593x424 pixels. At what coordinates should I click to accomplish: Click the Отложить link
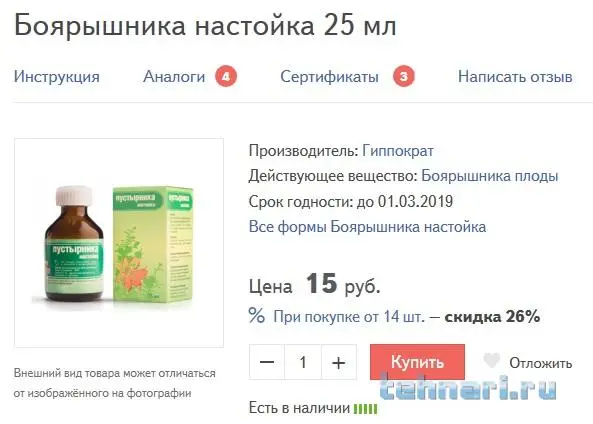pyautogui.click(x=540, y=363)
